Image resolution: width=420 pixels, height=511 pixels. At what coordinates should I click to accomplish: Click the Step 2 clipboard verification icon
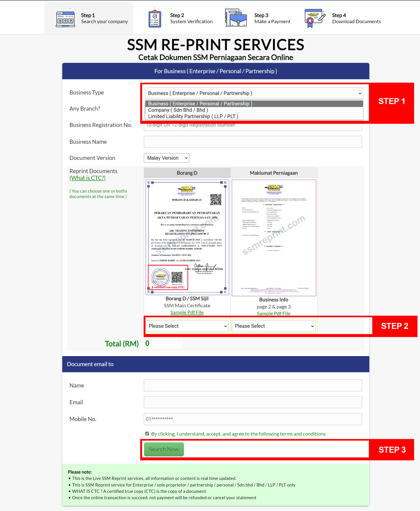tap(155, 18)
